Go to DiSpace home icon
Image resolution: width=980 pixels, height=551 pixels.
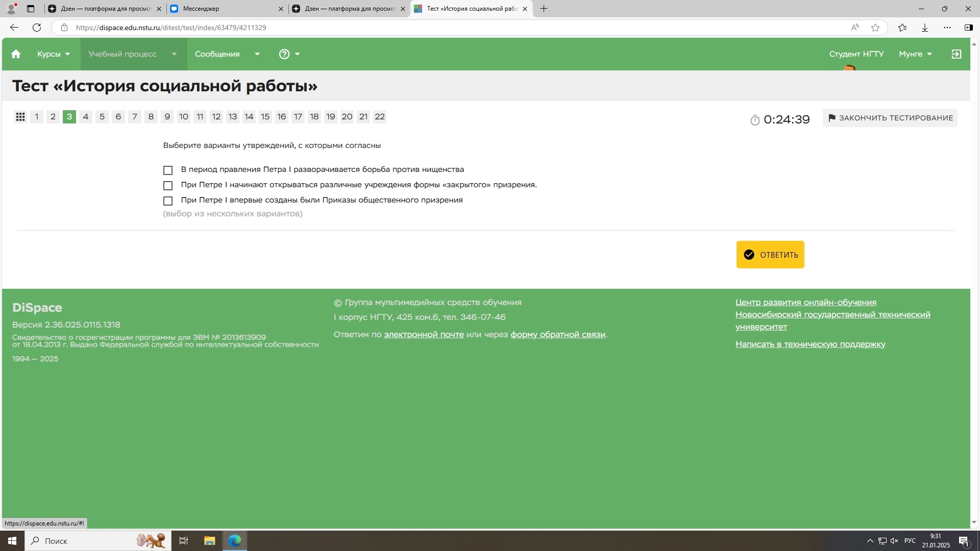[x=16, y=54]
